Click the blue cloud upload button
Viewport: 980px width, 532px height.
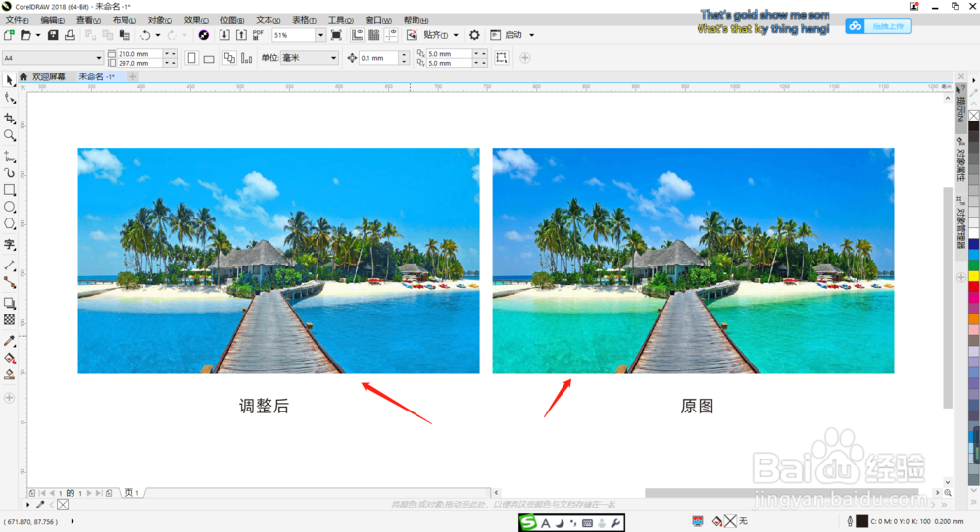[x=878, y=26]
